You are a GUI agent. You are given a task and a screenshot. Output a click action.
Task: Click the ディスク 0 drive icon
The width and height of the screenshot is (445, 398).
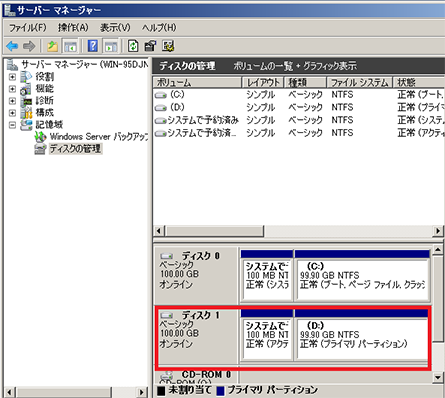point(166,256)
